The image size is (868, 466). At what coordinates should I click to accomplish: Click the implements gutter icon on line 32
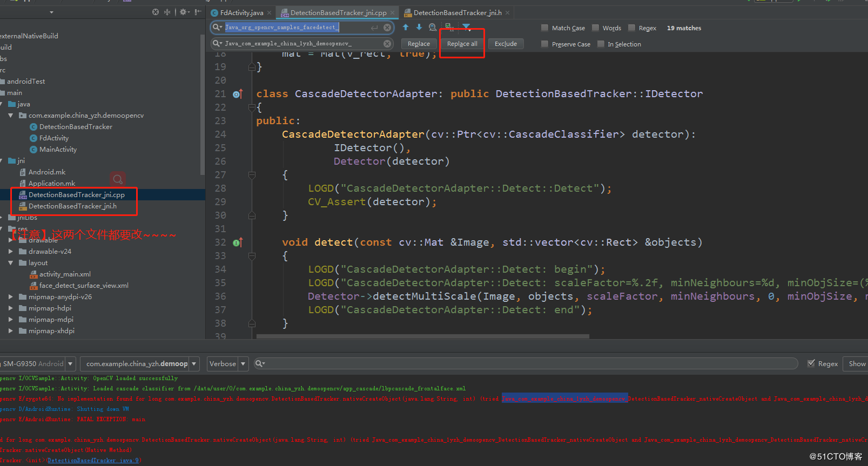pyautogui.click(x=238, y=242)
